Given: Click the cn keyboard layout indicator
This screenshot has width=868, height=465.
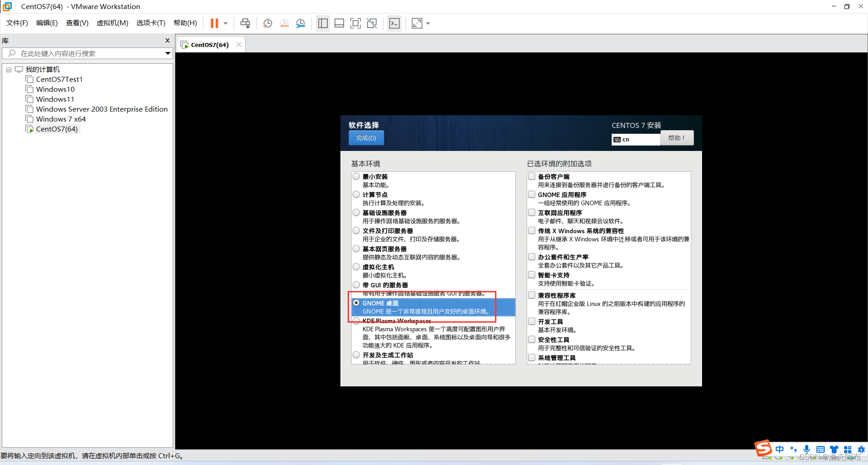Looking at the screenshot, I should coord(636,139).
